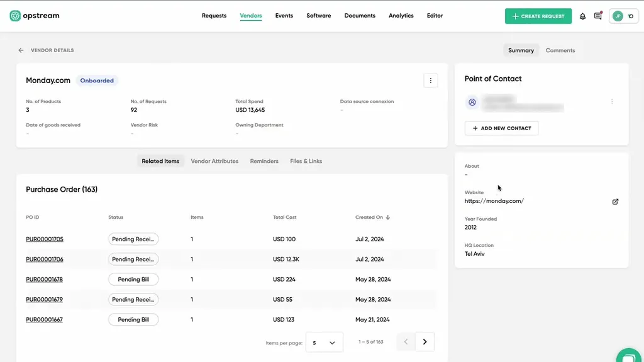Click the contact avatar icon

472,102
